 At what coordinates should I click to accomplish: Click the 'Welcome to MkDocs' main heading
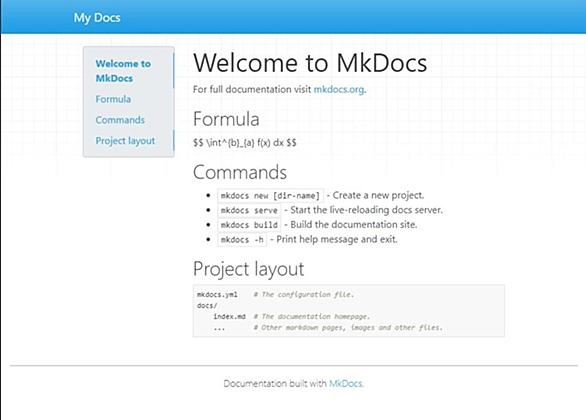click(x=310, y=63)
